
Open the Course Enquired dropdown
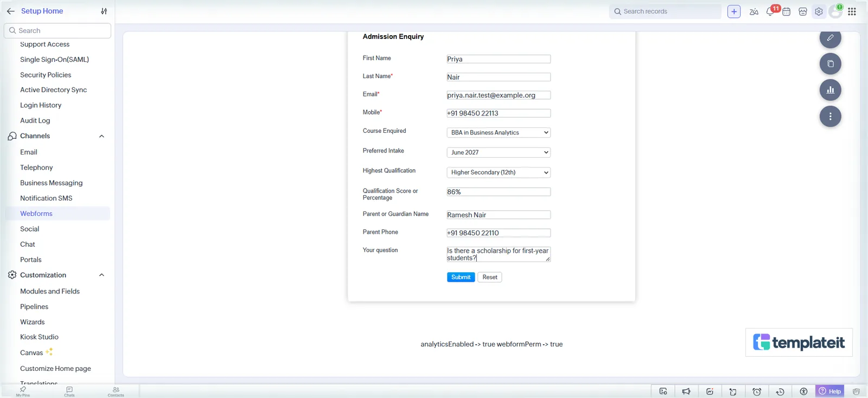[x=499, y=132]
